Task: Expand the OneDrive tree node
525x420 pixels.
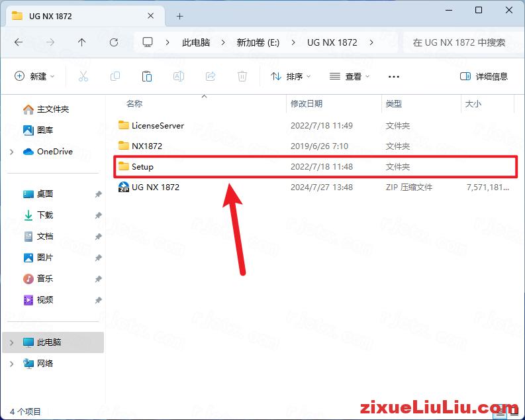Action: click(12, 152)
